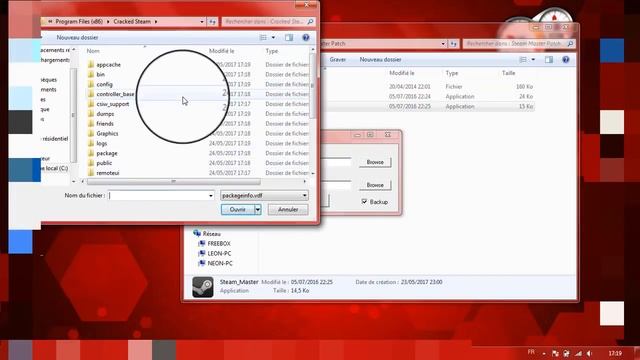Image resolution: width=640 pixels, height=360 pixels.
Task: Click the Steam_Master application icon
Action: pyautogui.click(x=203, y=287)
